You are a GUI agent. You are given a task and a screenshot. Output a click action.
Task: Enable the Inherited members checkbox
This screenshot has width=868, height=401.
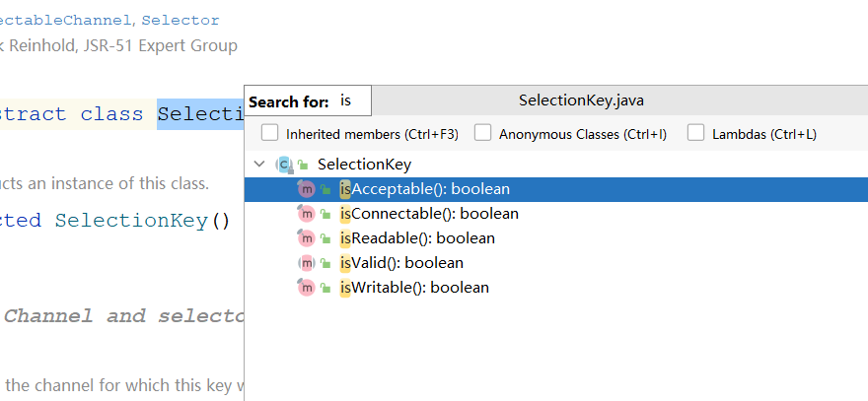pos(269,133)
